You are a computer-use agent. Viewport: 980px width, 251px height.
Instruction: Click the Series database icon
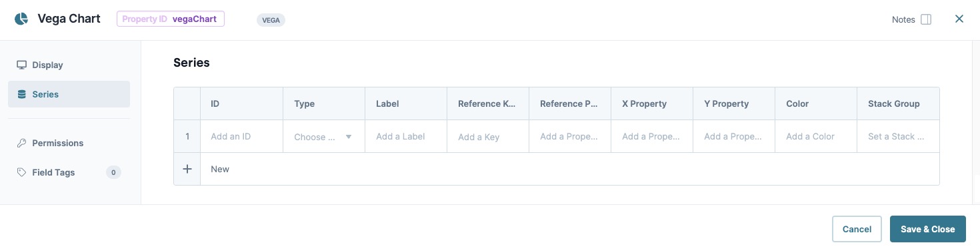21,94
